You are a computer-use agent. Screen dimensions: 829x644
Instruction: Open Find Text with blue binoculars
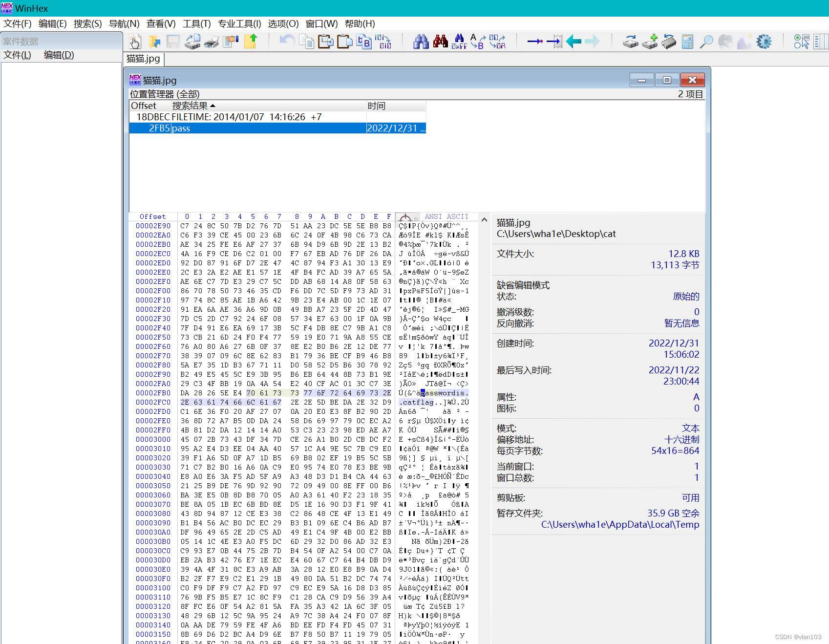(x=421, y=42)
